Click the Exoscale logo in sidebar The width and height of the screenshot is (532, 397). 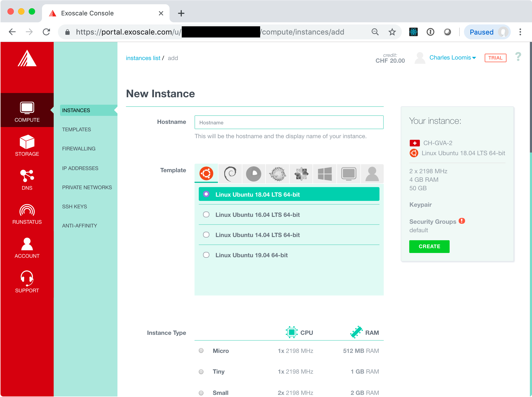point(27,58)
